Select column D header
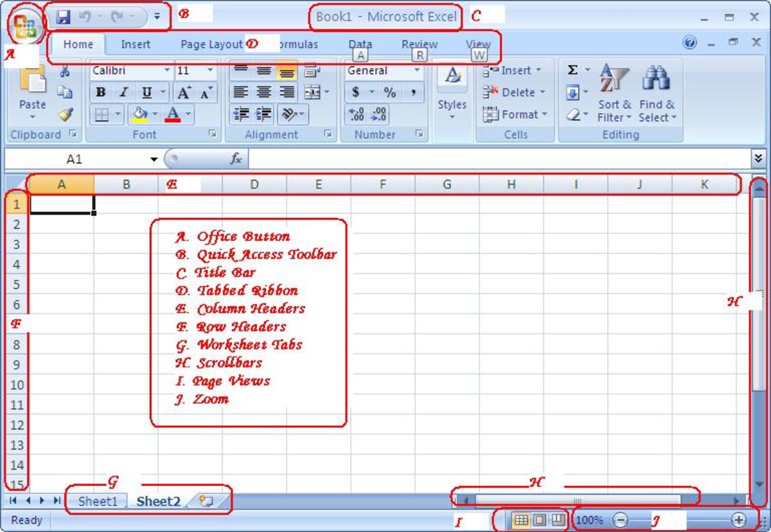The height and width of the screenshot is (532, 771). click(x=254, y=184)
